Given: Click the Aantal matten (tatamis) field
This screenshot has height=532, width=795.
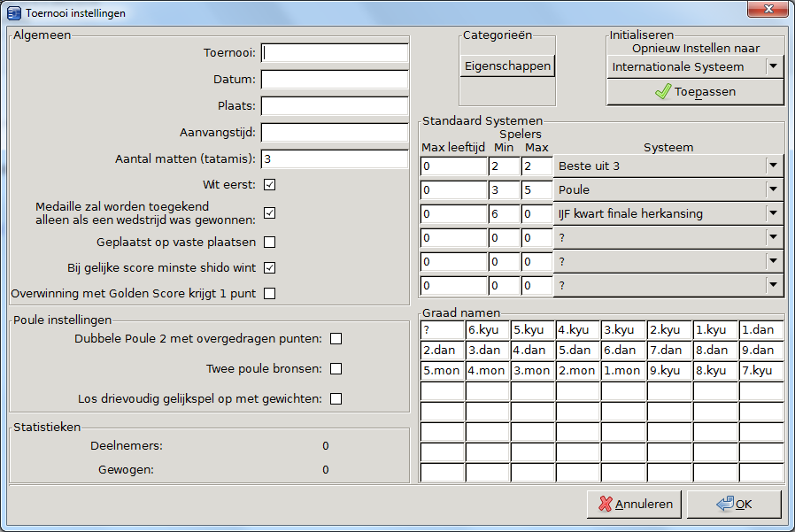Looking at the screenshot, I should click(334, 159).
